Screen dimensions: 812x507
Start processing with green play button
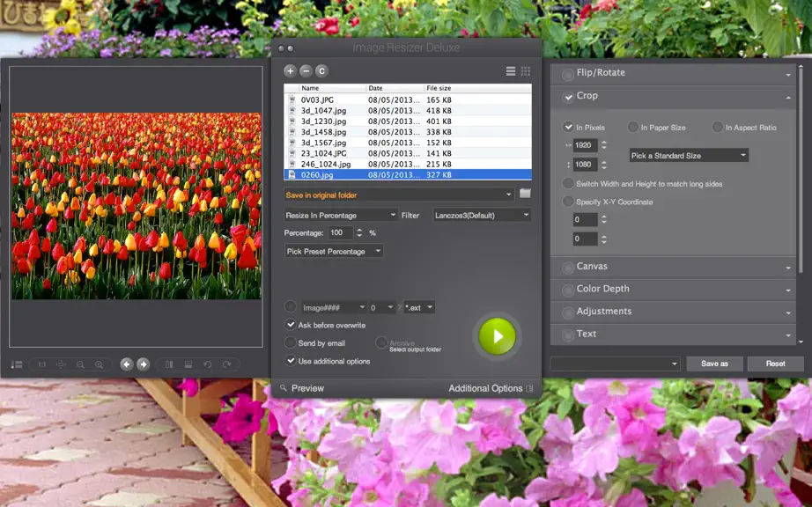497,336
